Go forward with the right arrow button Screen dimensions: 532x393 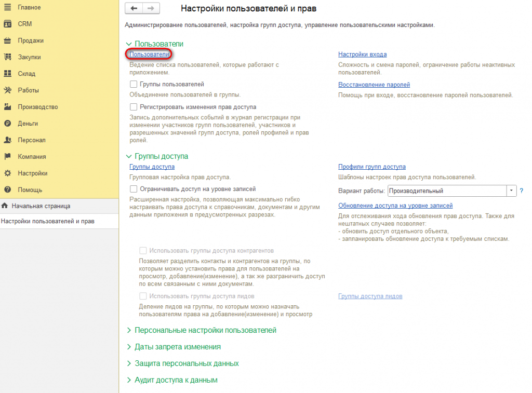151,8
